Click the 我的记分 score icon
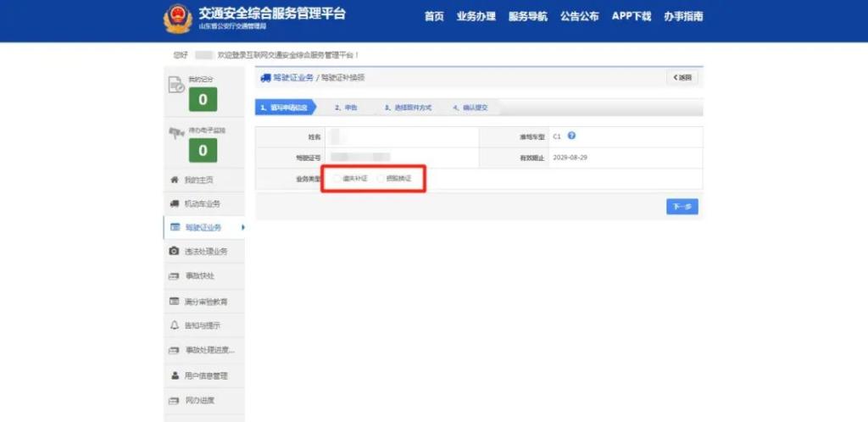The height and width of the screenshot is (422, 868). point(176,84)
